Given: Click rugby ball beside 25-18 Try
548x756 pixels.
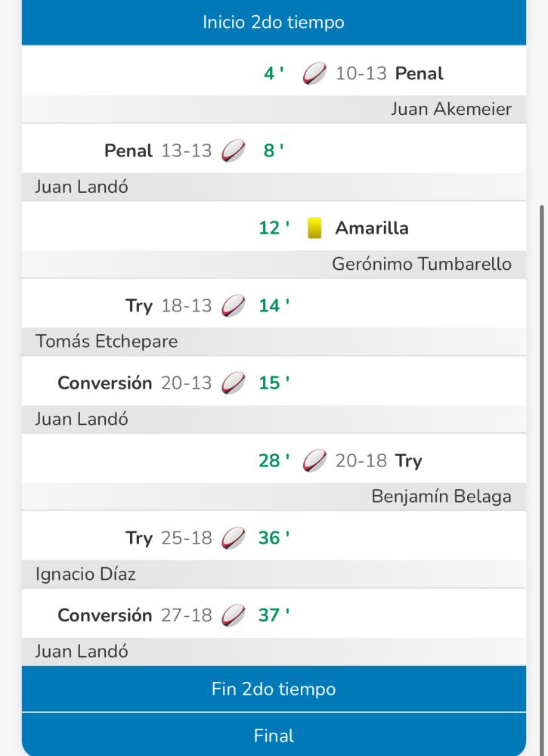Looking at the screenshot, I should click(x=234, y=538).
